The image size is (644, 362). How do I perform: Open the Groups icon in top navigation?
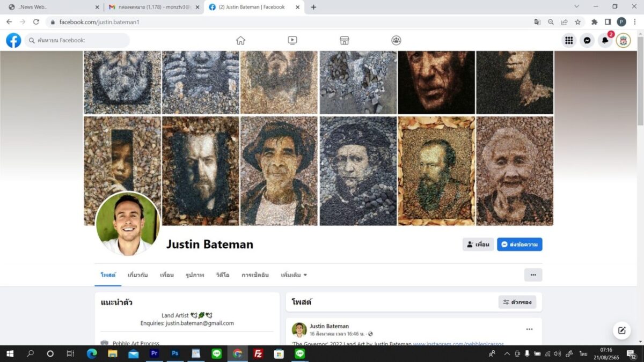tap(396, 40)
